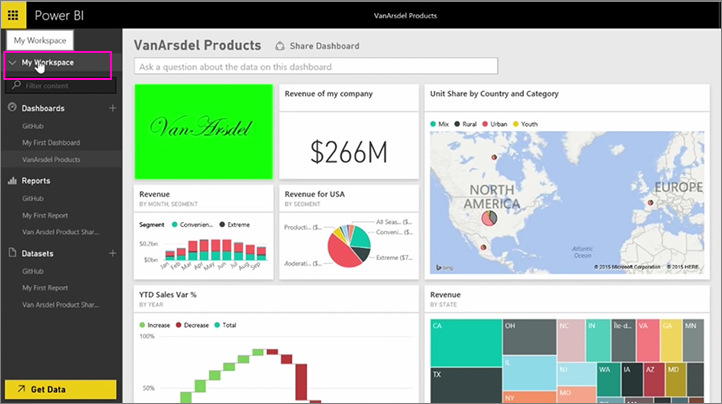The width and height of the screenshot is (722, 404).
Task: Click the Youth legend swatch on map
Action: click(516, 124)
